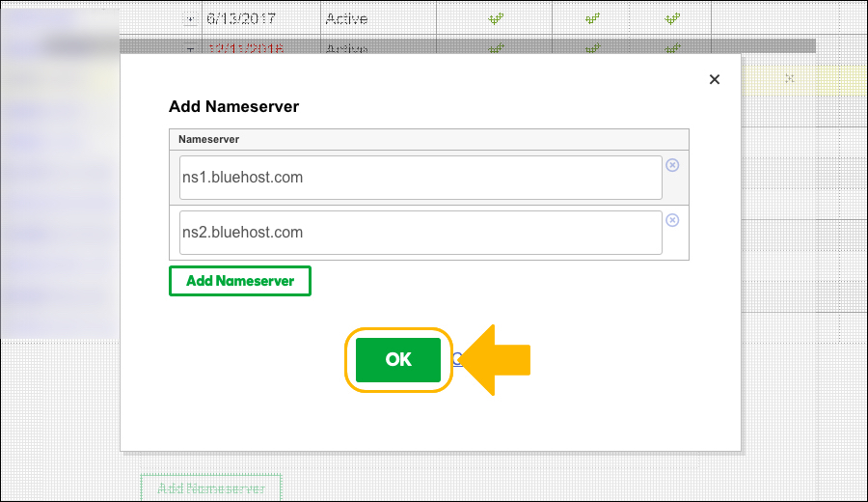Close the Add Nameserver dialog with X
Image resolution: width=868 pixels, height=502 pixels.
[715, 80]
